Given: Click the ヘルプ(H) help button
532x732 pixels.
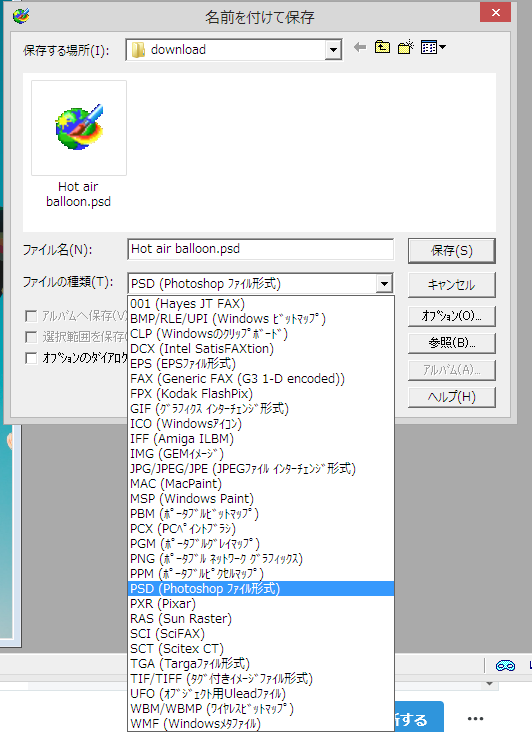Looking at the screenshot, I should pos(451,397).
